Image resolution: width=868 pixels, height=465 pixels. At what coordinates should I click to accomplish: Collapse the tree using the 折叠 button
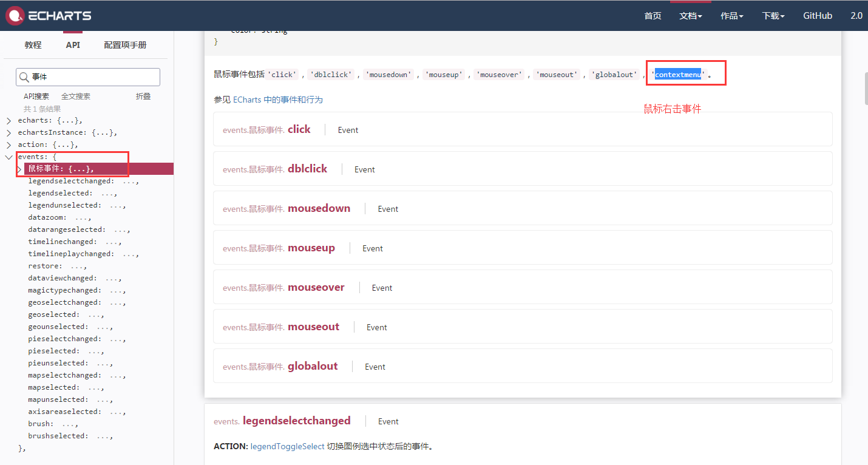[143, 95]
